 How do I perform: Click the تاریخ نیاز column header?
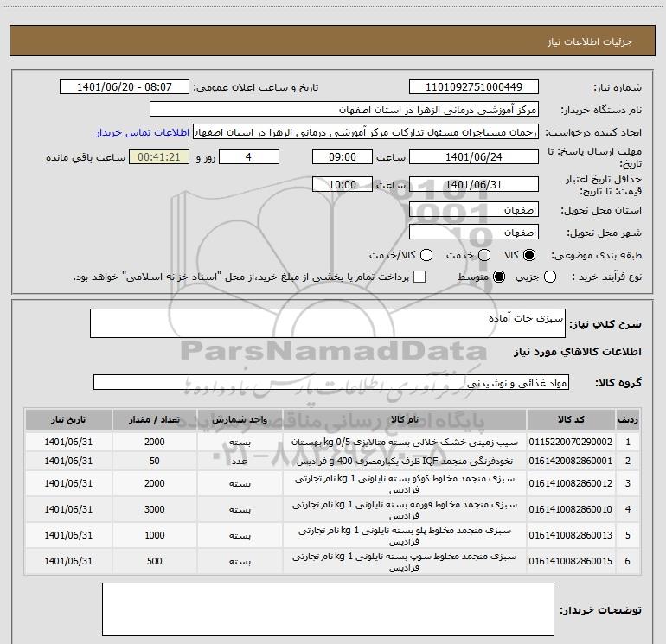[68, 419]
